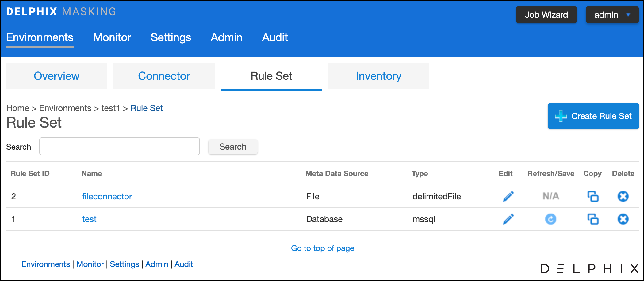Screen dimensions: 644x281
Task: Open the admin user dropdown
Action: (x=612, y=15)
